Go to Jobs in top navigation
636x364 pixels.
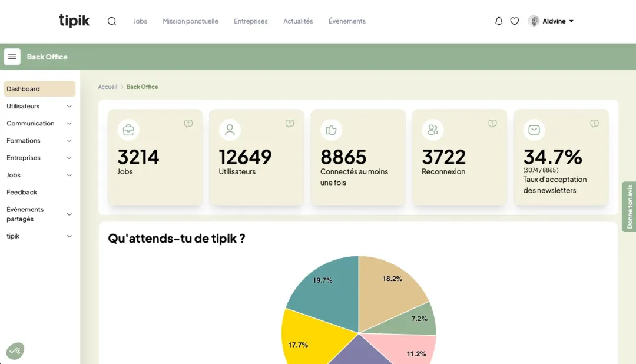pos(140,21)
